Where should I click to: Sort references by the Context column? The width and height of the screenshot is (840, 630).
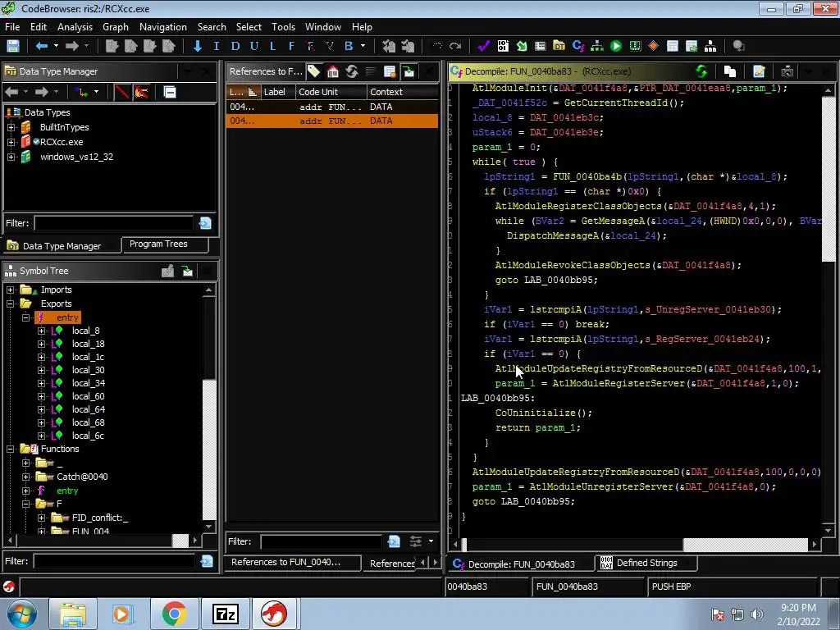[403, 92]
